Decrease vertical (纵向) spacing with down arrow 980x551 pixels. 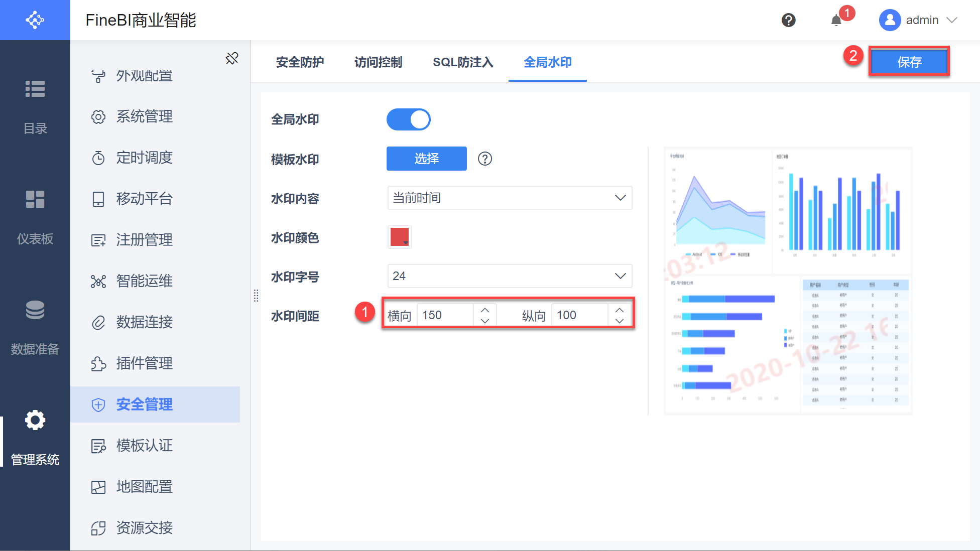[620, 321]
